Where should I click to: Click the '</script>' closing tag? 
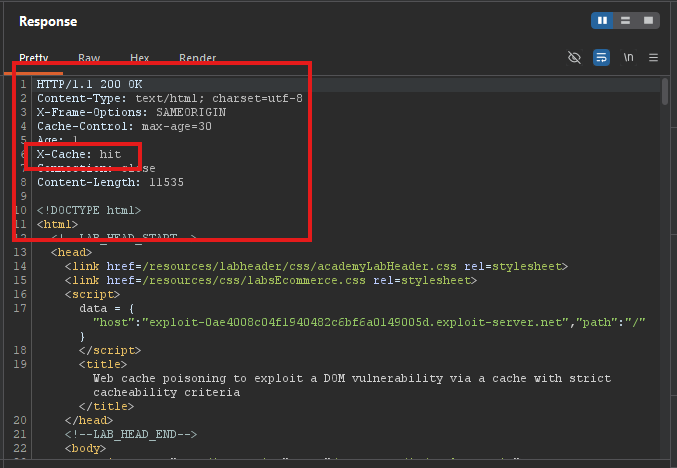(x=110, y=350)
